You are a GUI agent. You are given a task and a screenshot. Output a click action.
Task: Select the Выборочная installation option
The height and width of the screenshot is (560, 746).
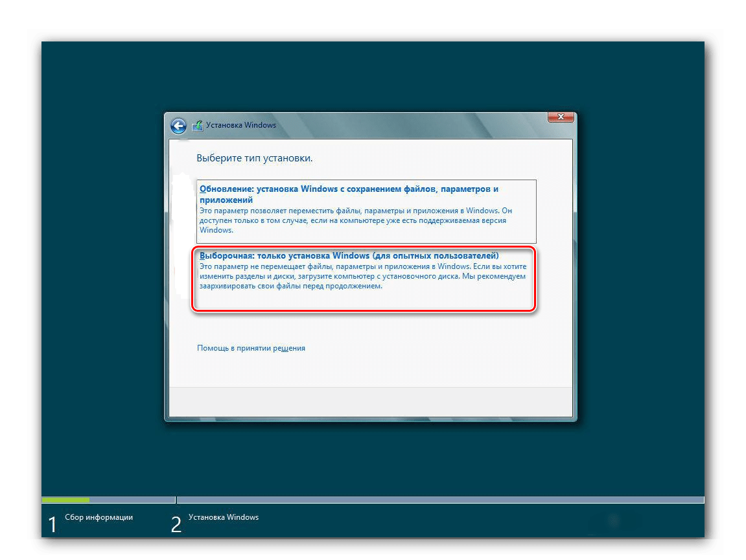364,279
